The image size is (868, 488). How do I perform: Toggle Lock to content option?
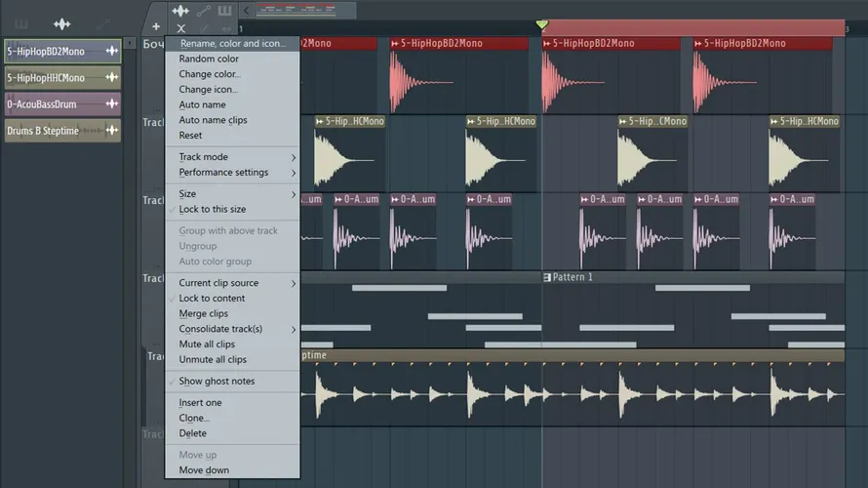point(232,298)
